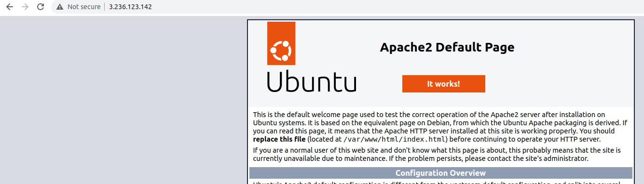
Task: Click the Apache2 Default Page heading
Action: coord(447,47)
